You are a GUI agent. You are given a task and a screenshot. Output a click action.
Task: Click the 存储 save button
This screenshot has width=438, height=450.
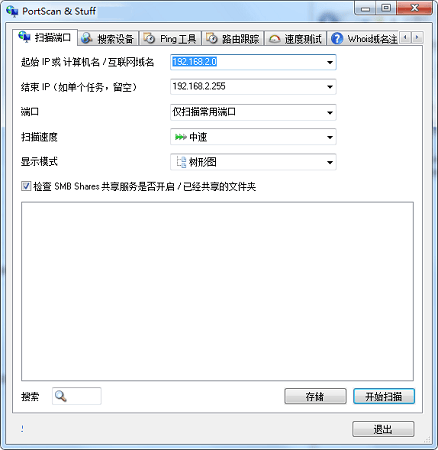pos(315,396)
